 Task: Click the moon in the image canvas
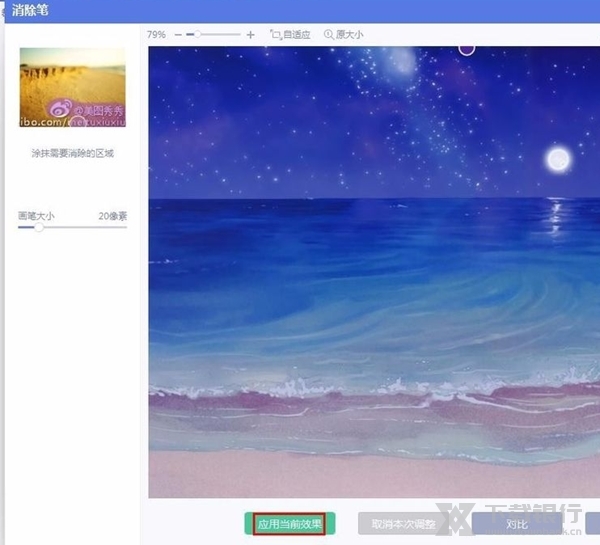click(x=558, y=158)
